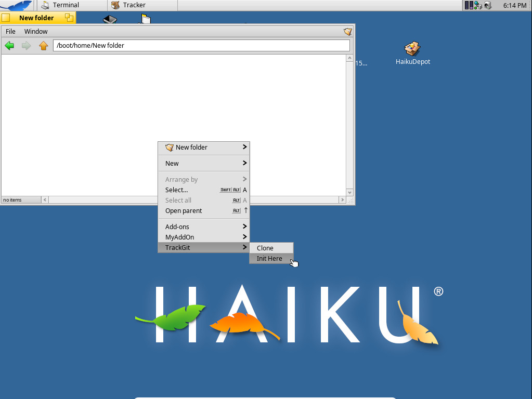Choose Select… from the context menu
The image size is (532, 399).
(204, 190)
